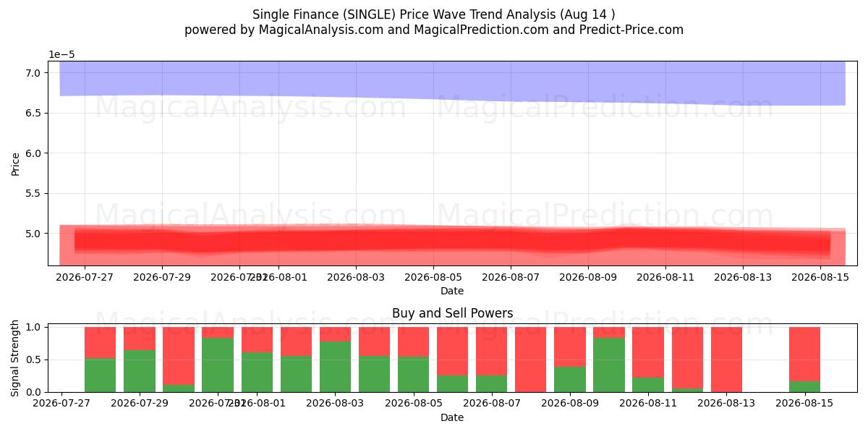Click 2026-07-27 date tick under the price chart
The image size is (868, 434).
[85, 276]
